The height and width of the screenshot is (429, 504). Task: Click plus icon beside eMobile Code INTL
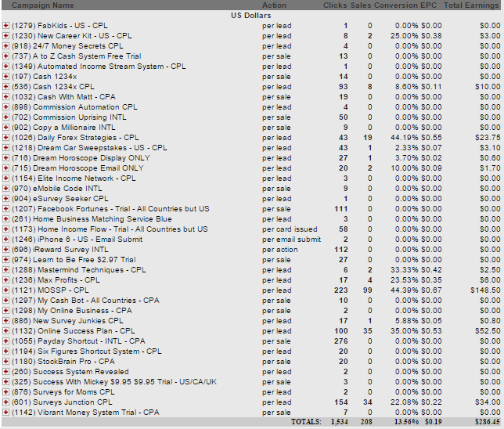[5, 189]
